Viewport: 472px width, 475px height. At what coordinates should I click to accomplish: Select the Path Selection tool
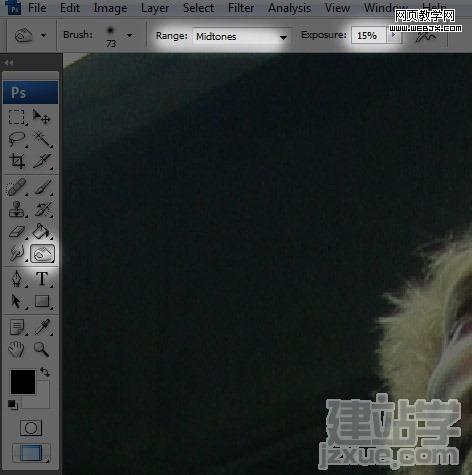pos(16,301)
